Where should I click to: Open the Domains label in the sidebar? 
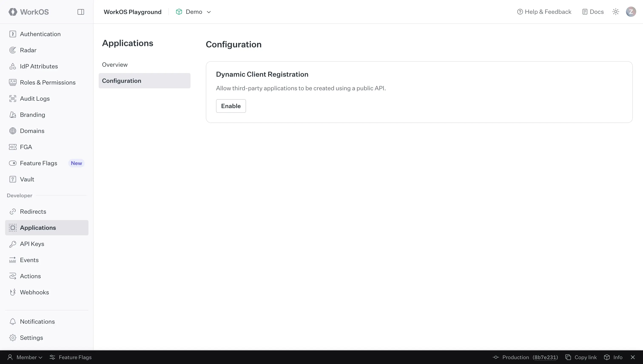click(x=32, y=131)
